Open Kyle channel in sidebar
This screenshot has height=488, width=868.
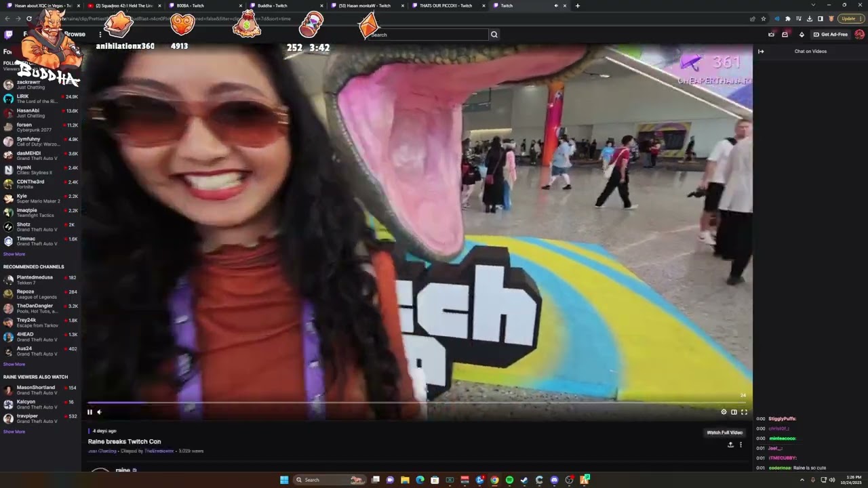(41, 199)
